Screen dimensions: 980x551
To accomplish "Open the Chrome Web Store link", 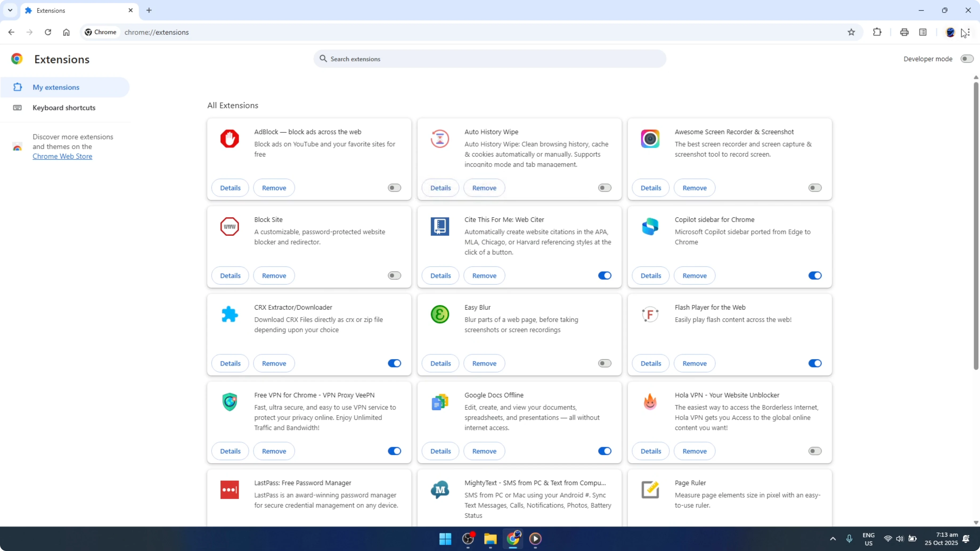I will click(x=62, y=156).
